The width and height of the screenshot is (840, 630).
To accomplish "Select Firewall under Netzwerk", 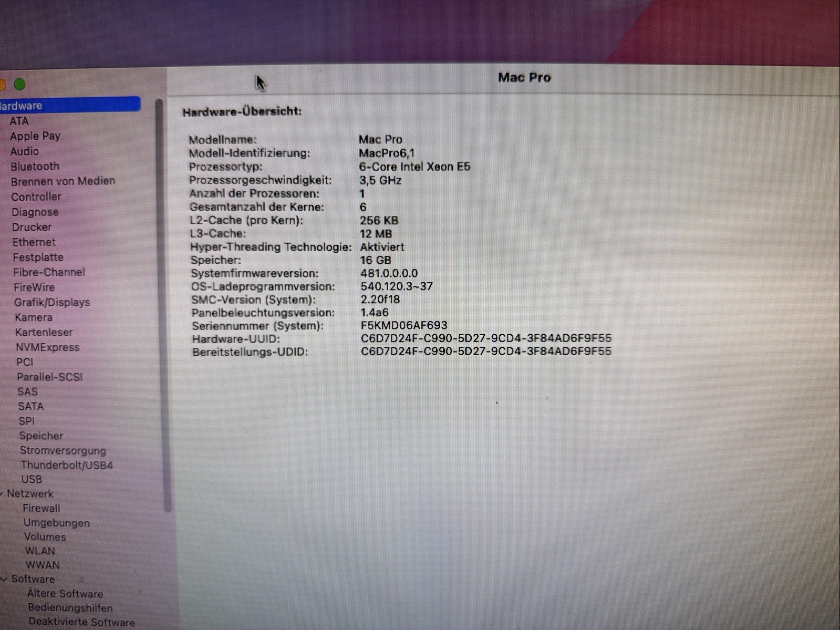I will pos(41,508).
